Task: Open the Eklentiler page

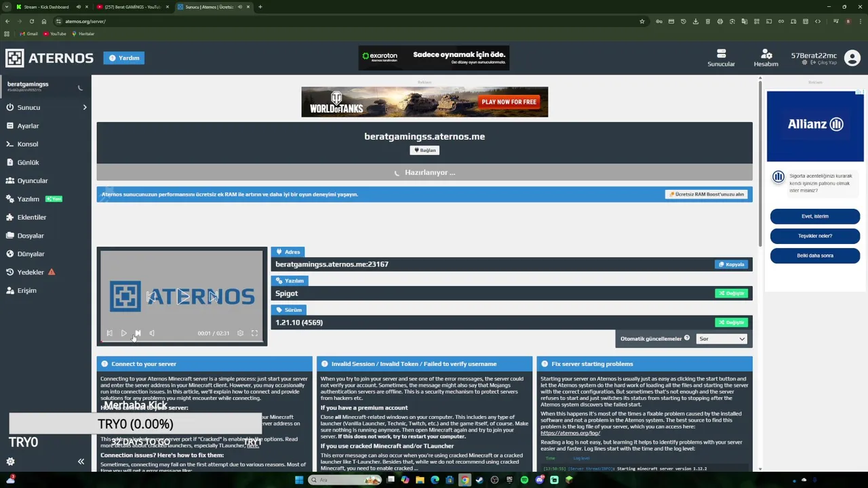Action: (32, 217)
